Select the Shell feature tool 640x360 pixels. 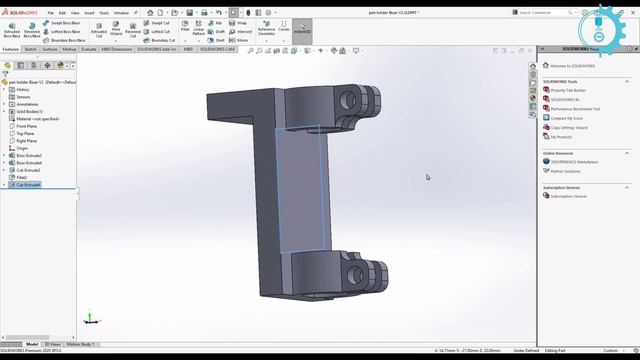[216, 40]
